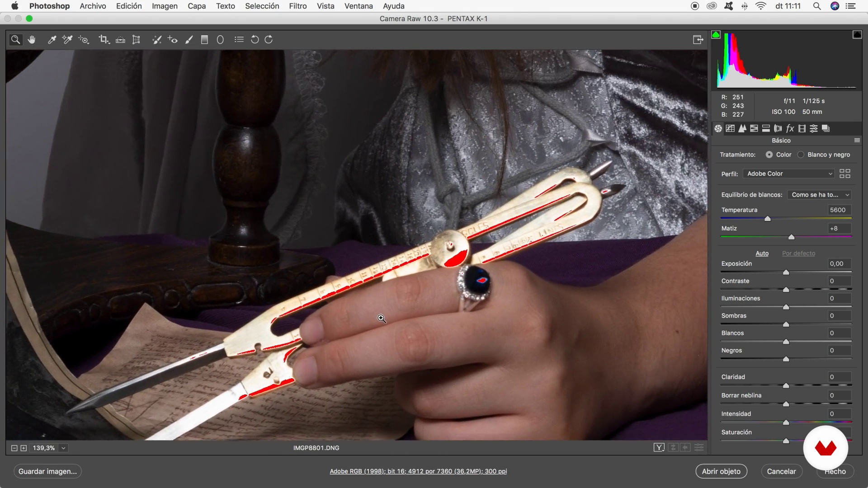The width and height of the screenshot is (868, 488).
Task: Click the Auto tone link
Action: point(762,253)
